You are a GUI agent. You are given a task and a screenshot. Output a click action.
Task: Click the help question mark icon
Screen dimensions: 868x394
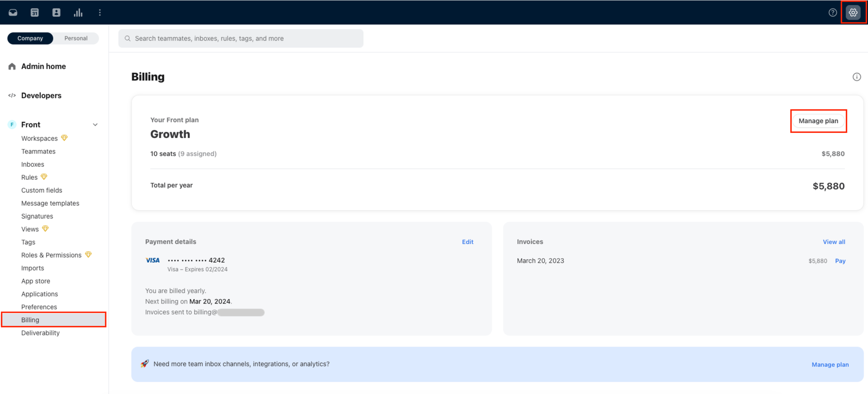point(833,13)
